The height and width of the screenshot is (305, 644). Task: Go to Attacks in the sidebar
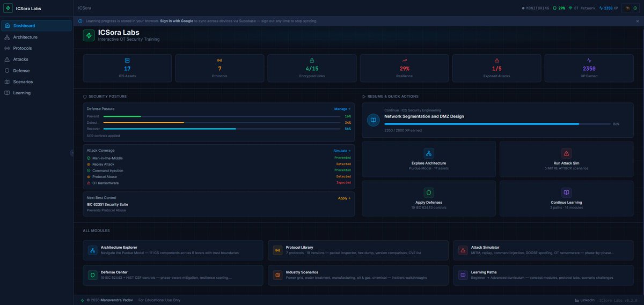click(x=36, y=59)
